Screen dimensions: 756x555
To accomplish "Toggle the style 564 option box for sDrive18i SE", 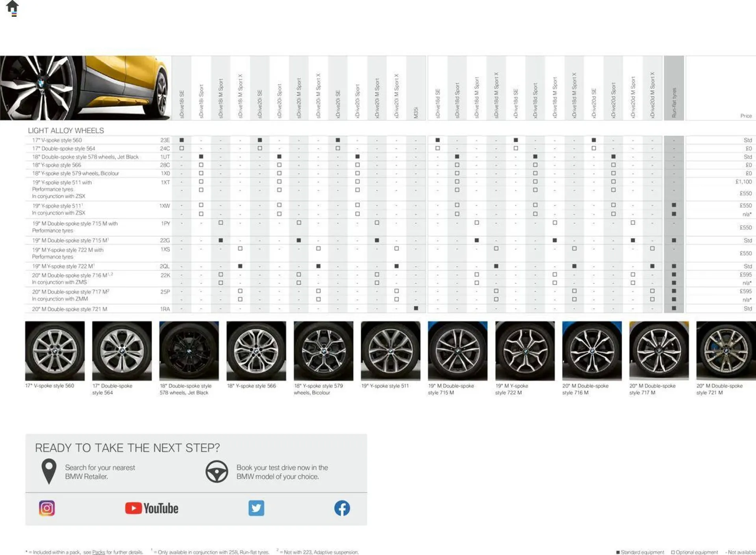I will pyautogui.click(x=182, y=148).
